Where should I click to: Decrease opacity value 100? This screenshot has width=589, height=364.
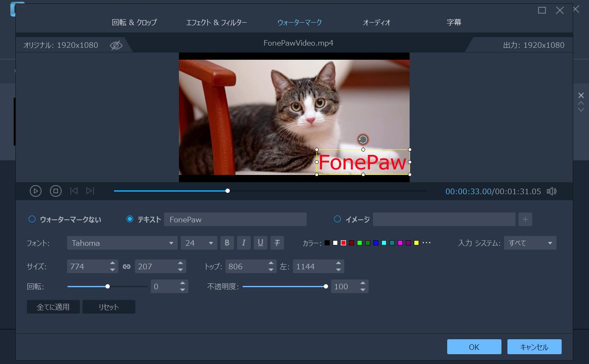point(363,290)
